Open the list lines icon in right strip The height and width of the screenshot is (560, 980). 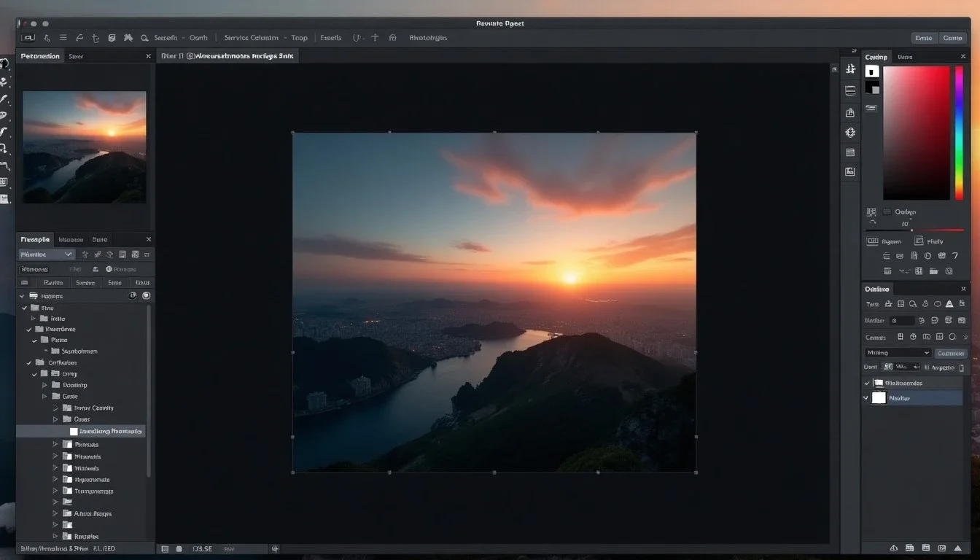pyautogui.click(x=850, y=152)
